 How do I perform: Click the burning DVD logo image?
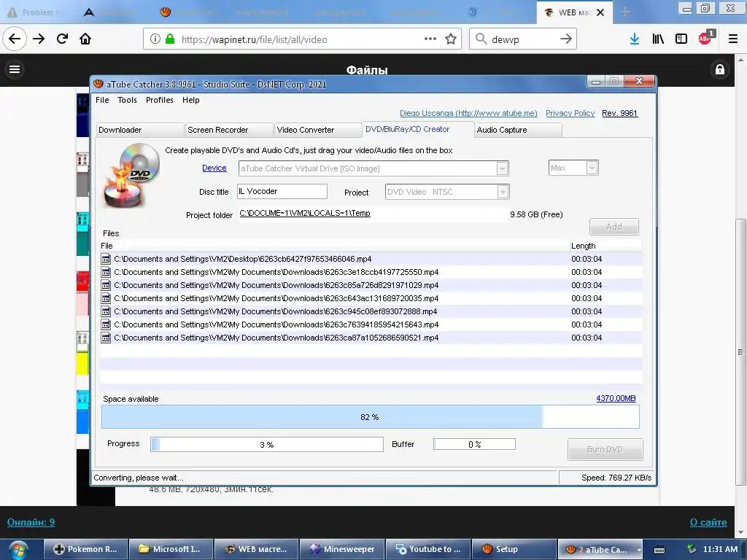(x=132, y=175)
